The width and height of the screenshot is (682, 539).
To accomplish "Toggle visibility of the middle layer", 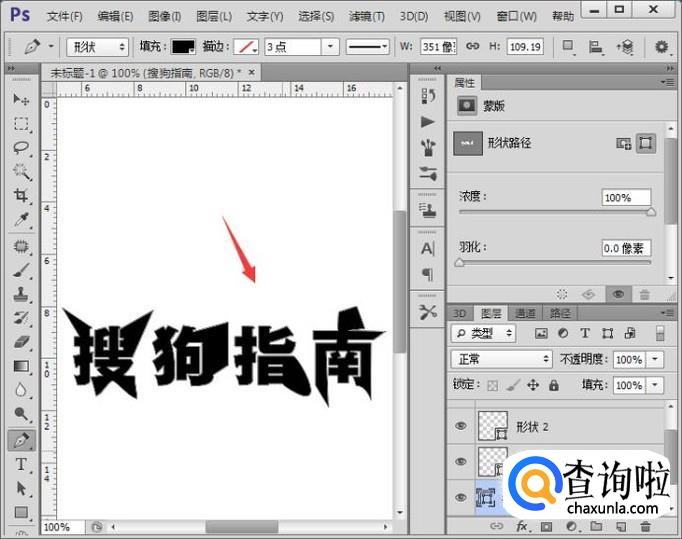I will click(x=461, y=461).
